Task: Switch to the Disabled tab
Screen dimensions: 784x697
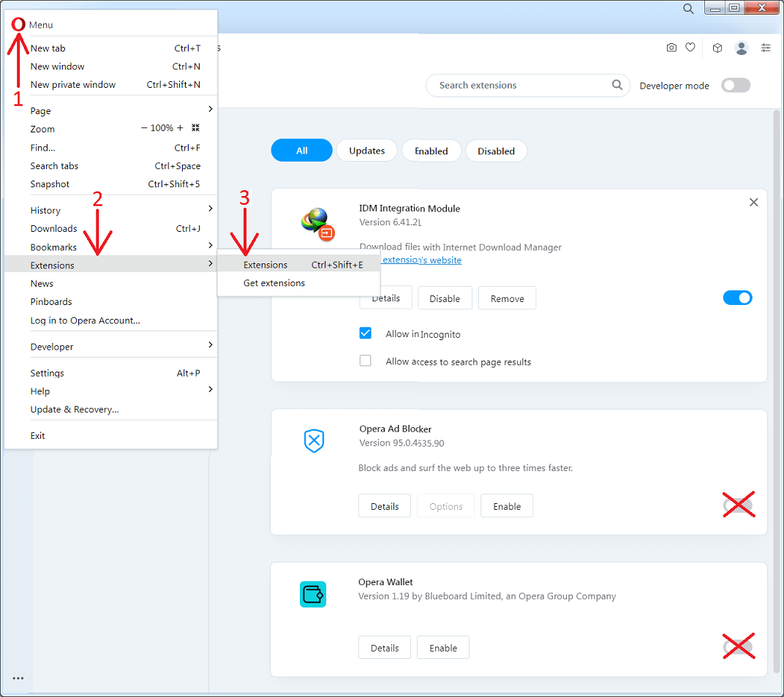Action: pos(496,151)
